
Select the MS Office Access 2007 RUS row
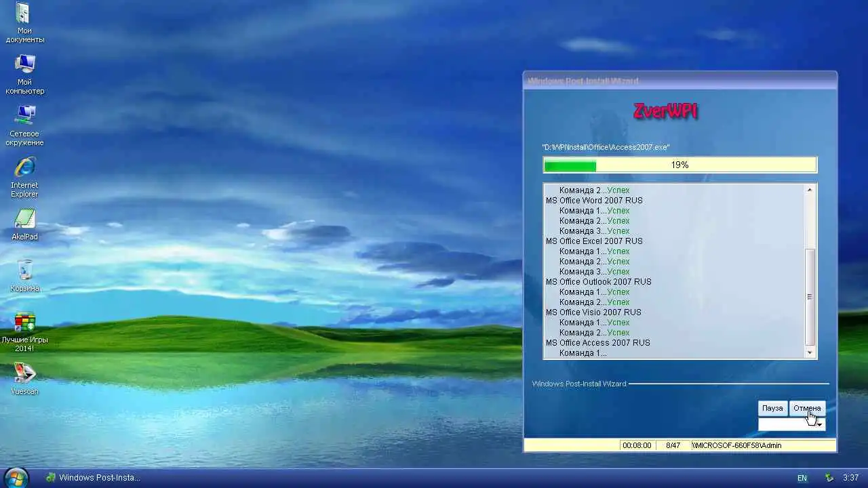tap(598, 343)
